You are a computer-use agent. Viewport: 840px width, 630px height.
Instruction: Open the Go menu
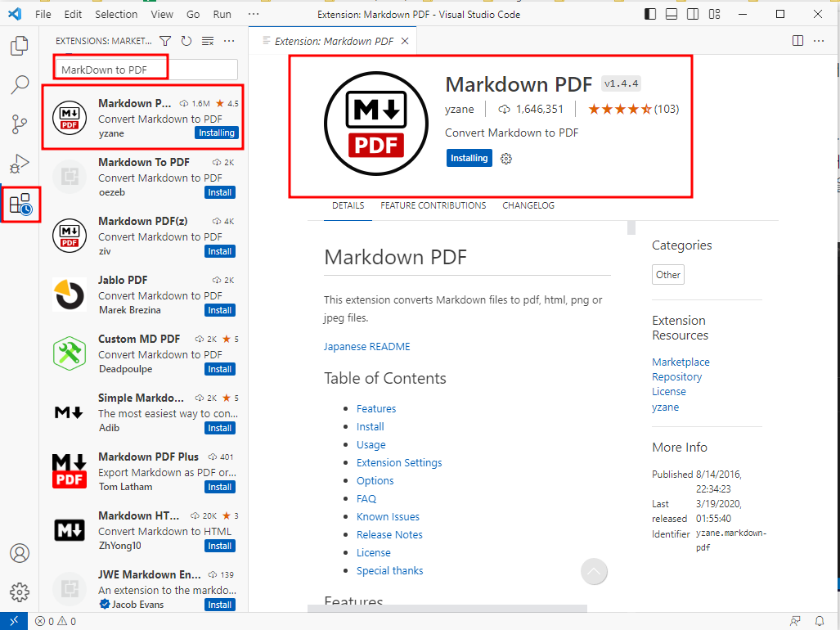[193, 15]
